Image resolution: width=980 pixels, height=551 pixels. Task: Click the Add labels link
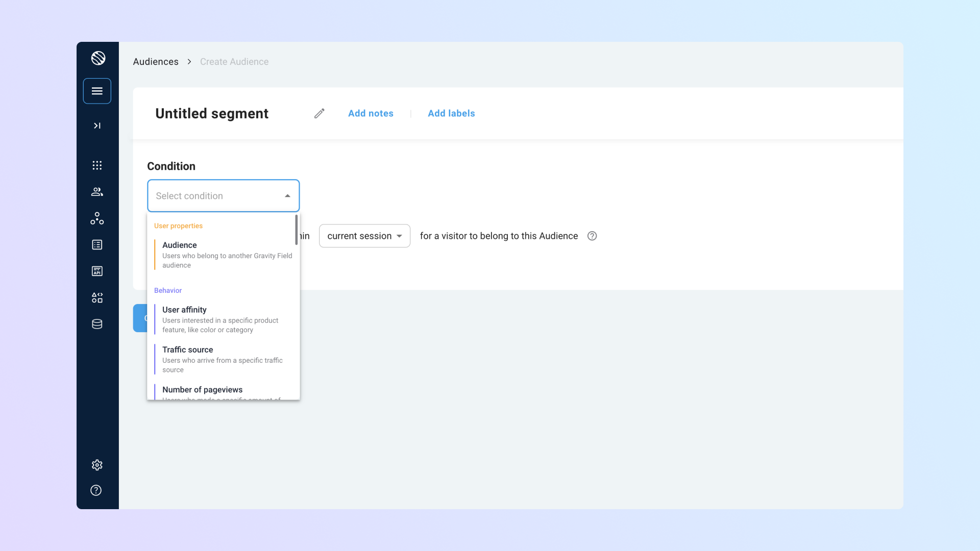point(451,113)
